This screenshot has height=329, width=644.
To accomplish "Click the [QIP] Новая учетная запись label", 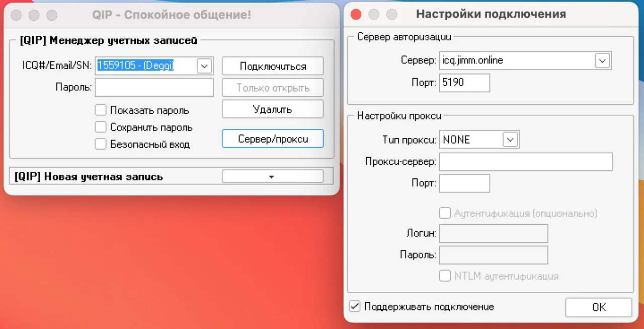I will tap(89, 176).
